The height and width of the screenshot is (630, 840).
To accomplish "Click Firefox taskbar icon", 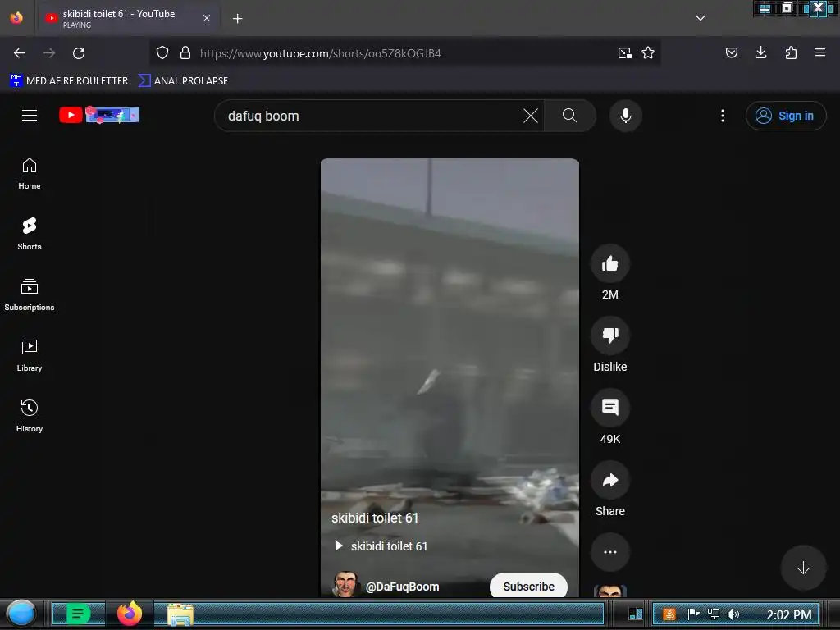I will [x=130, y=614].
